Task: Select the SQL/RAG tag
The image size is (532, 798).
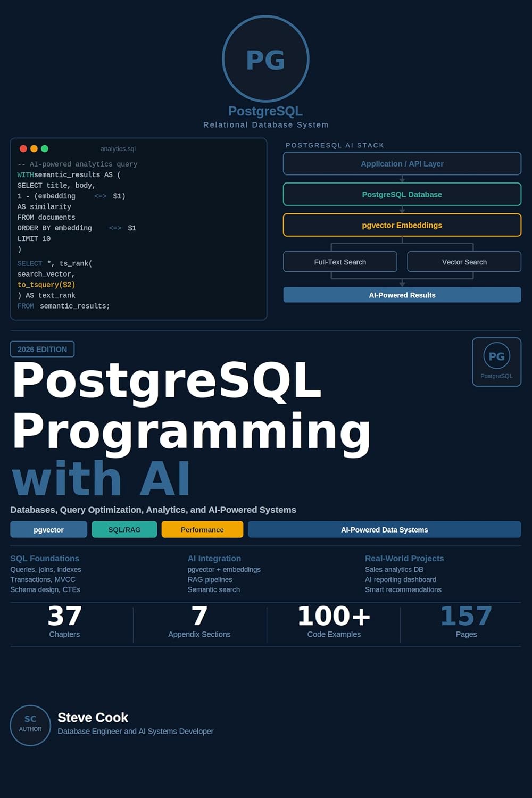Action: pyautogui.click(x=124, y=529)
